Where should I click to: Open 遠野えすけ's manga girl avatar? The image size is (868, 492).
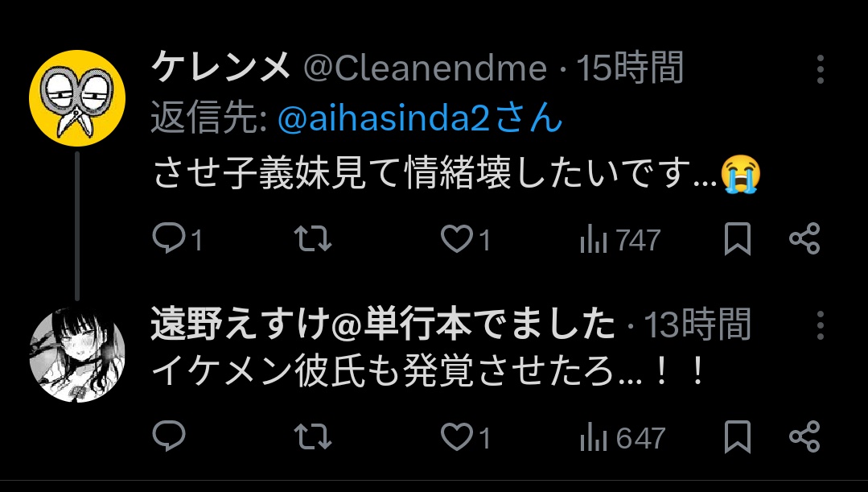click(77, 354)
